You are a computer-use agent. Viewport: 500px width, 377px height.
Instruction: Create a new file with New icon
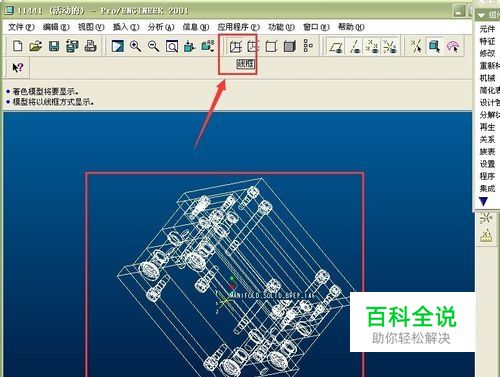click(x=18, y=46)
